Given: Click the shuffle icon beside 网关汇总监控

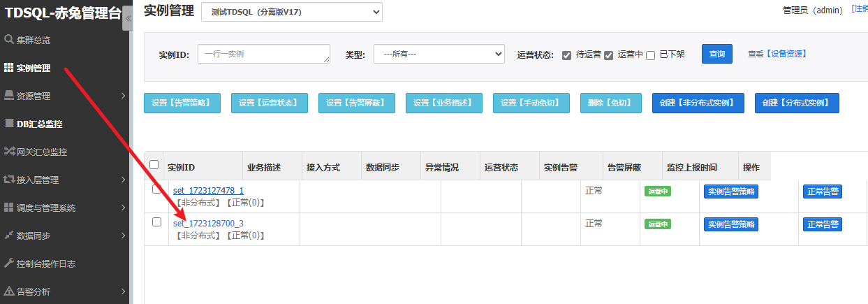Looking at the screenshot, I should 9,152.
